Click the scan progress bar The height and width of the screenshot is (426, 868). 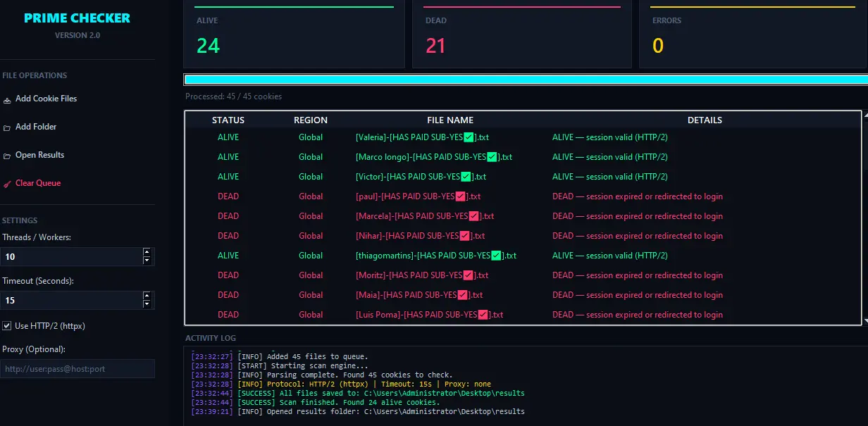[526, 80]
